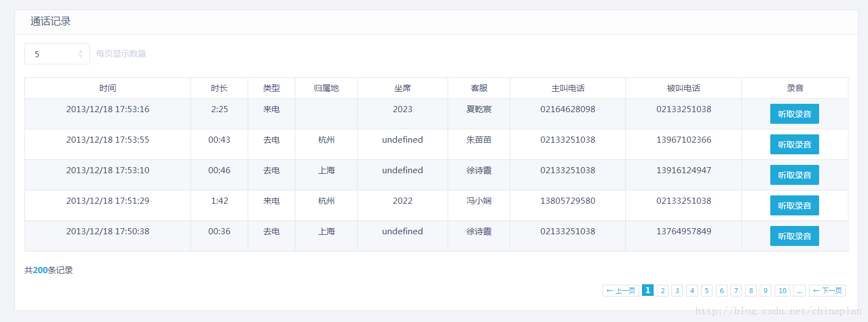868x322 pixels.
Task: Click the stepper down arrow in page size field
Action: 81,57
